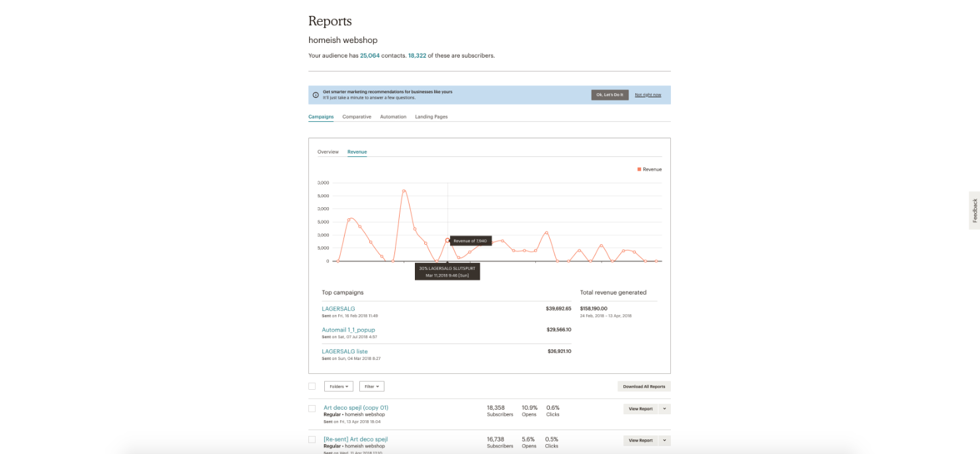Expand the Filter dropdown
This screenshot has height=454, width=980.
coord(371,386)
